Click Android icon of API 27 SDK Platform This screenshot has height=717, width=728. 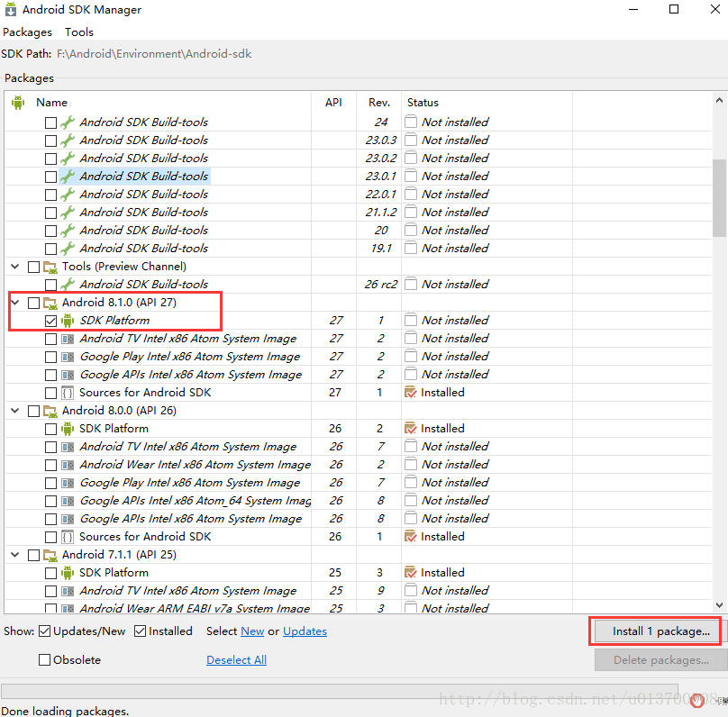[x=68, y=320]
